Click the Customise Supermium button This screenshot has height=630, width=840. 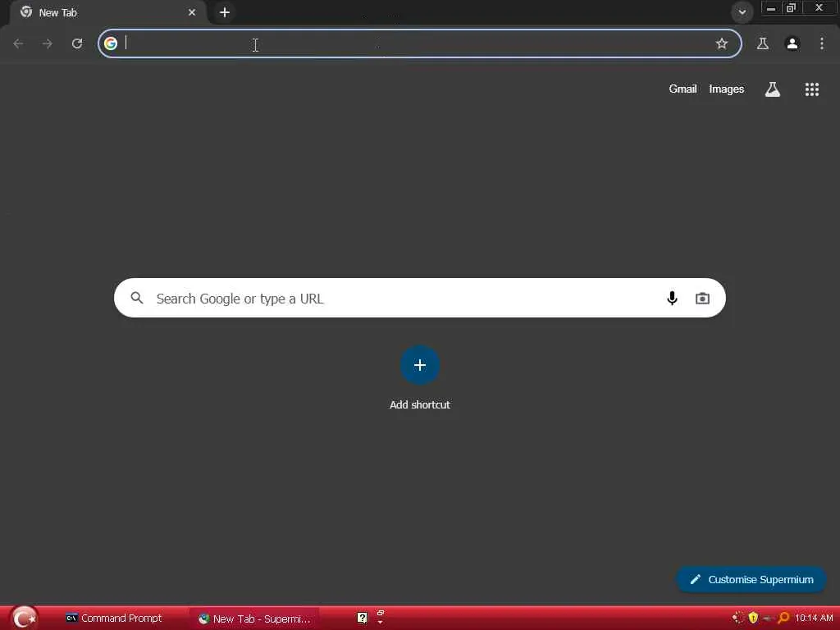[x=751, y=579]
